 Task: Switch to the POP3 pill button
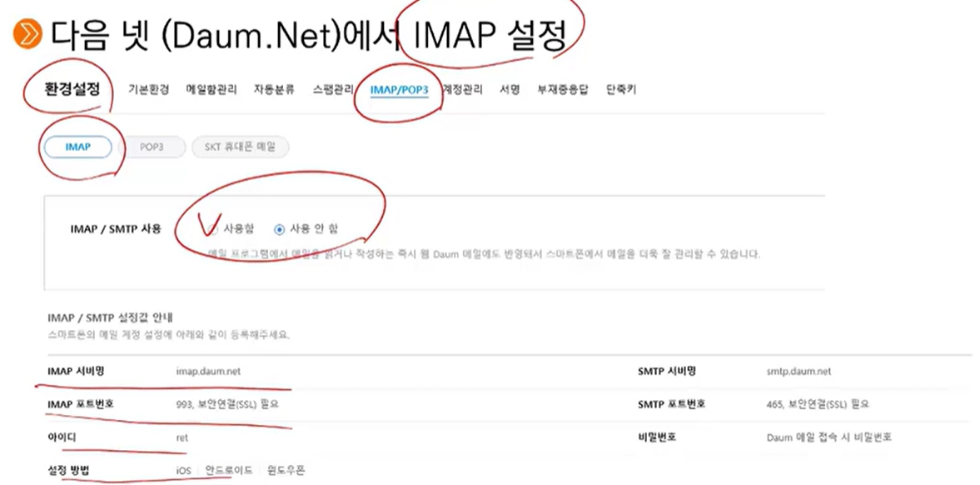click(152, 147)
